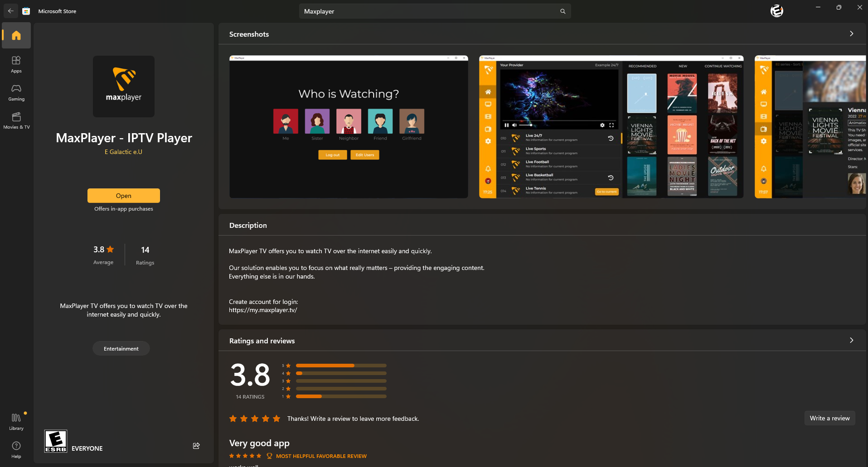Open the Library sidebar icon
Viewport: 868px width, 467px height.
tap(16, 421)
